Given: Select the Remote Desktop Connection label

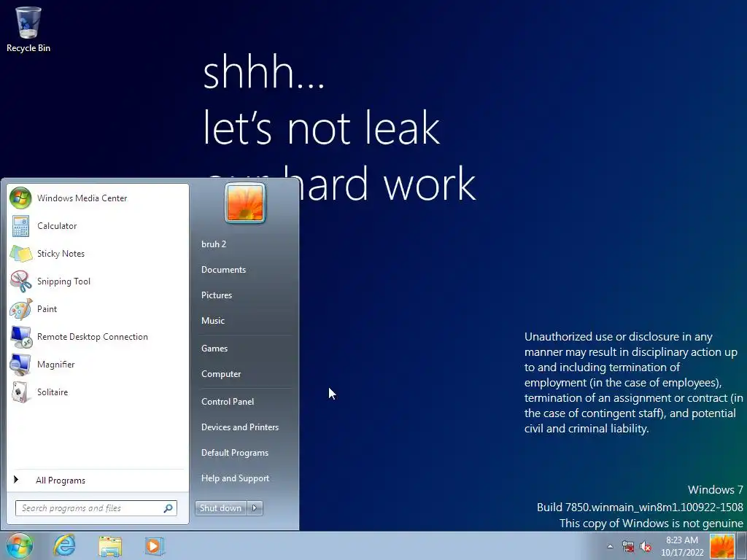Looking at the screenshot, I should [93, 337].
